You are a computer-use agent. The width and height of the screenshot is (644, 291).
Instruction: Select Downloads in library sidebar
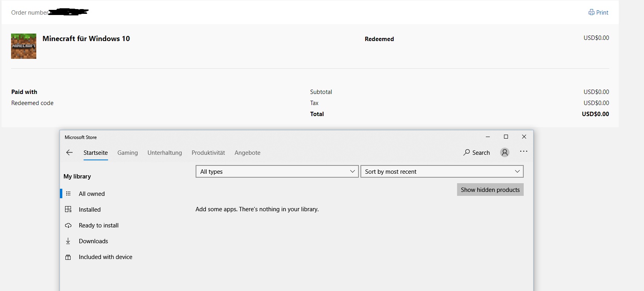93,241
